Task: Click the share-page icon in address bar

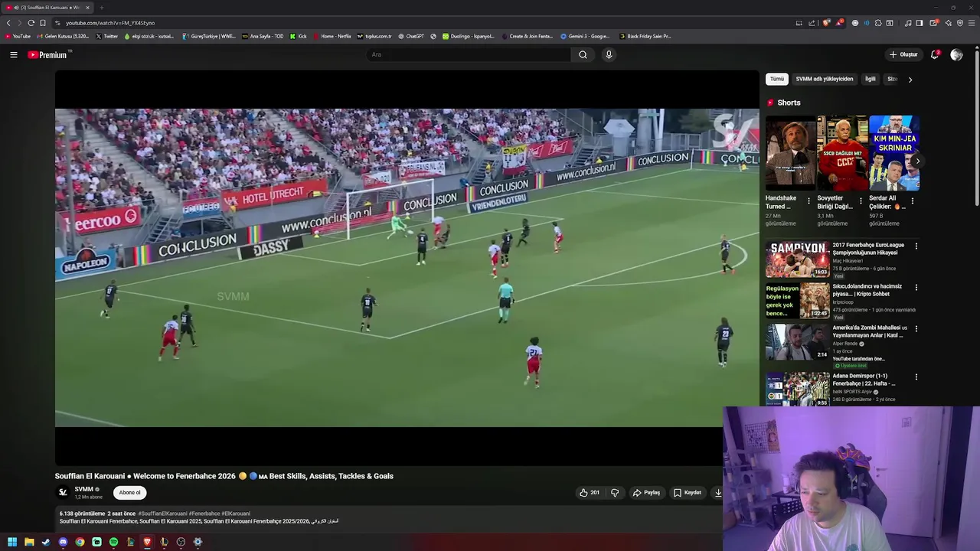Action: pyautogui.click(x=812, y=23)
